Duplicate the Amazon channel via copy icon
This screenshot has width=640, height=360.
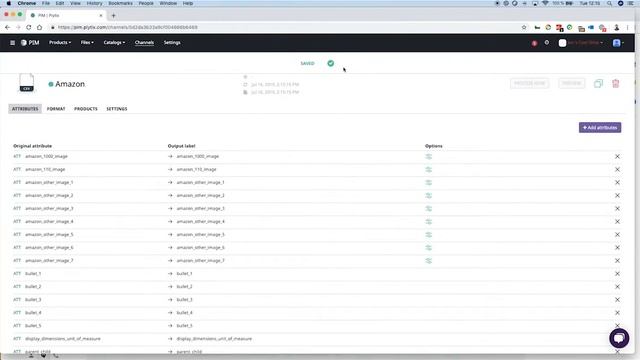click(598, 84)
